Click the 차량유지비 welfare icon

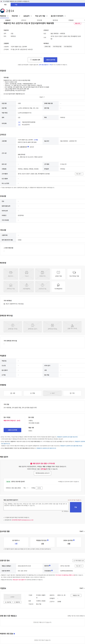[42, 274]
